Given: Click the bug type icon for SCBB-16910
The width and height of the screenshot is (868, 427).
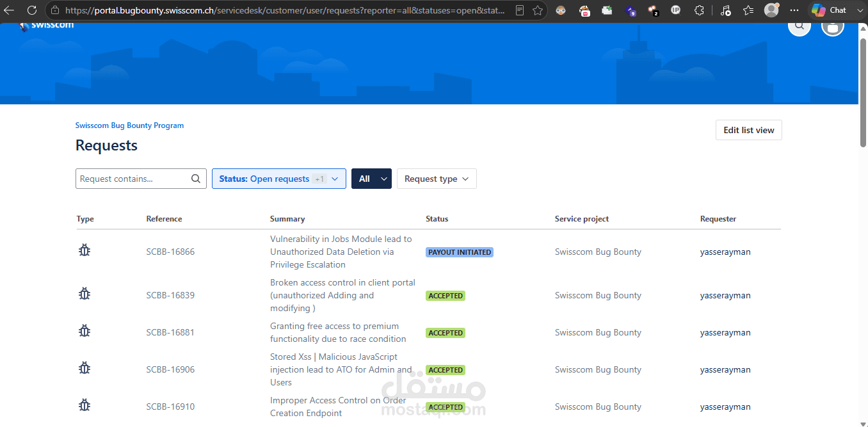Looking at the screenshot, I should [84, 405].
